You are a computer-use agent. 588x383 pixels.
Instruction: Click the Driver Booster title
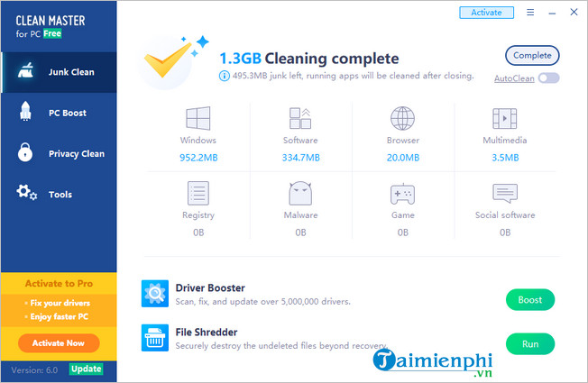coord(210,287)
